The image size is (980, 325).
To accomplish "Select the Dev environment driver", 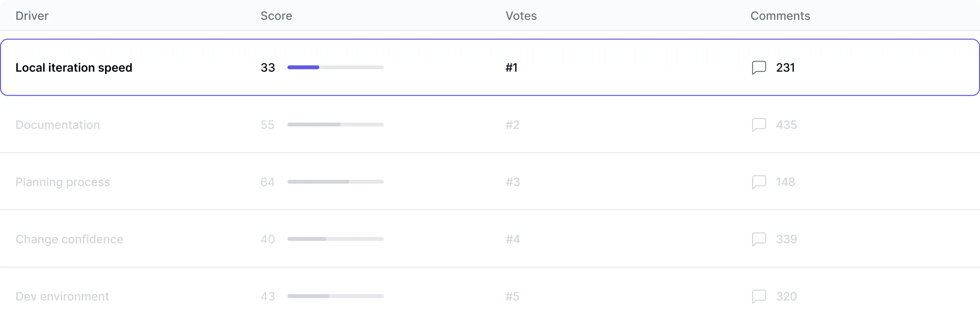I will coord(62,296).
